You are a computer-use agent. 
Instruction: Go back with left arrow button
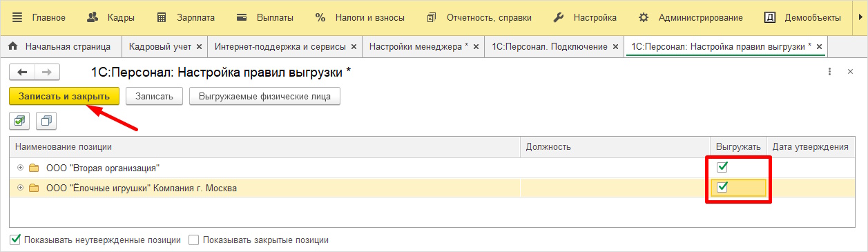click(22, 72)
